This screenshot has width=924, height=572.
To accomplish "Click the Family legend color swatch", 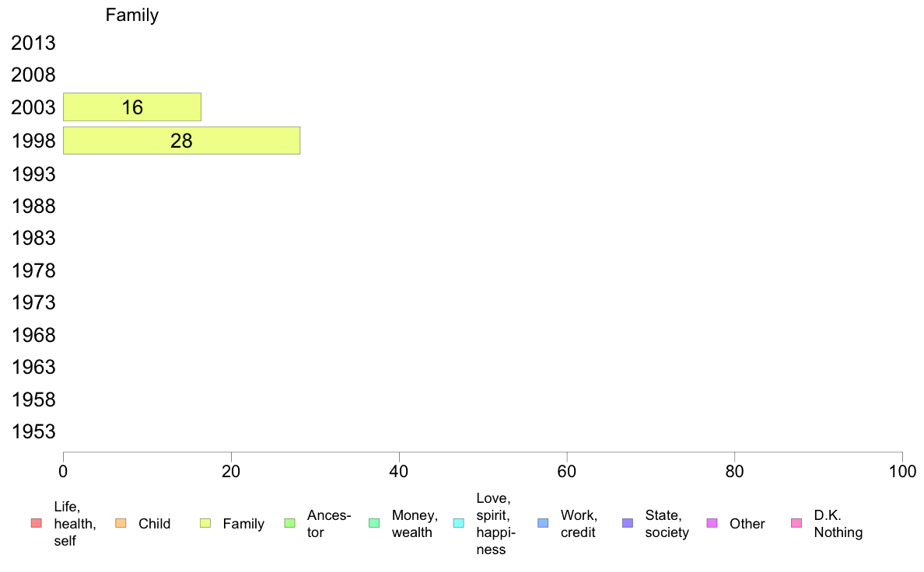I will [x=205, y=523].
